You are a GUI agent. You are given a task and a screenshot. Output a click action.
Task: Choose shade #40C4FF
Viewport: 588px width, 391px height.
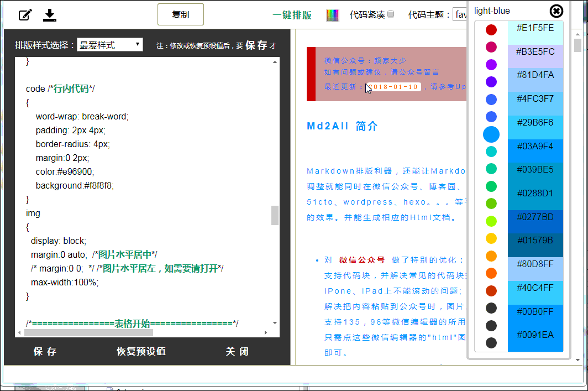pos(535,293)
